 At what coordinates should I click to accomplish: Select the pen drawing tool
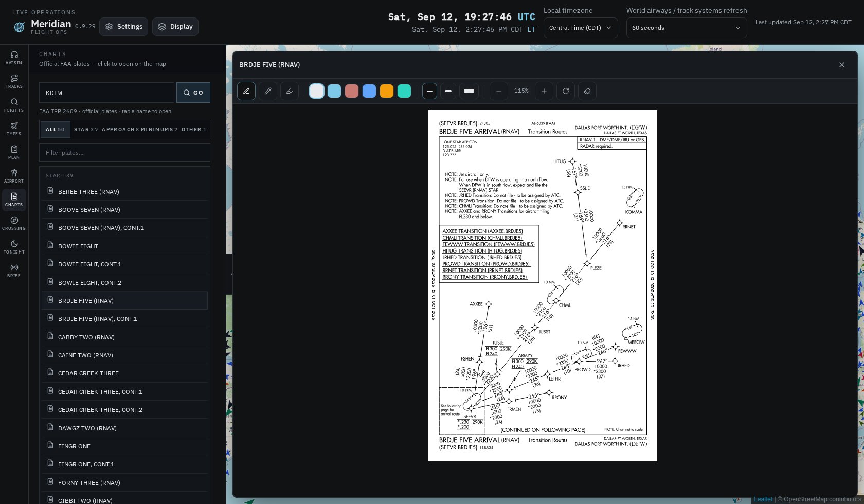[x=246, y=91]
